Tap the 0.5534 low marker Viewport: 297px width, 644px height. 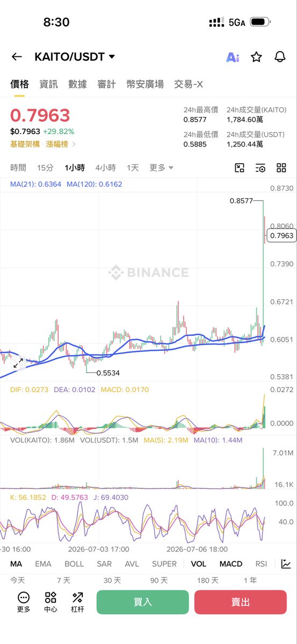[x=108, y=372]
